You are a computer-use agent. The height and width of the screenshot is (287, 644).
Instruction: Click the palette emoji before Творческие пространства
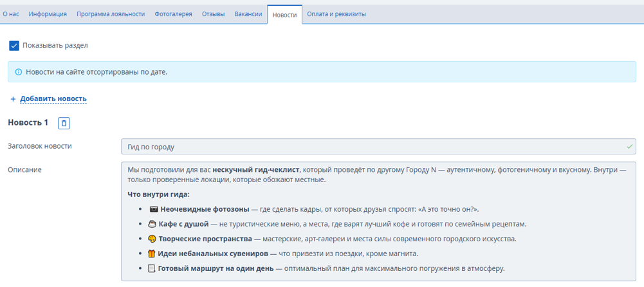tap(152, 239)
